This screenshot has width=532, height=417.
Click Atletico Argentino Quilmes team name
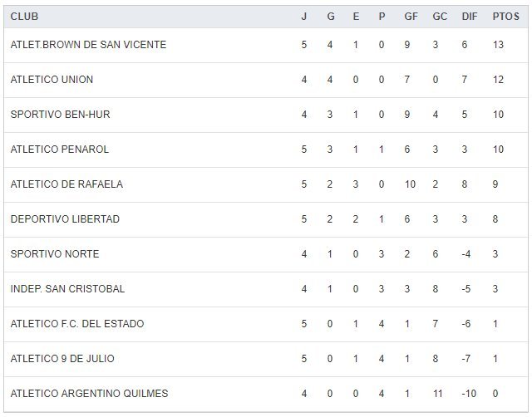(89, 394)
